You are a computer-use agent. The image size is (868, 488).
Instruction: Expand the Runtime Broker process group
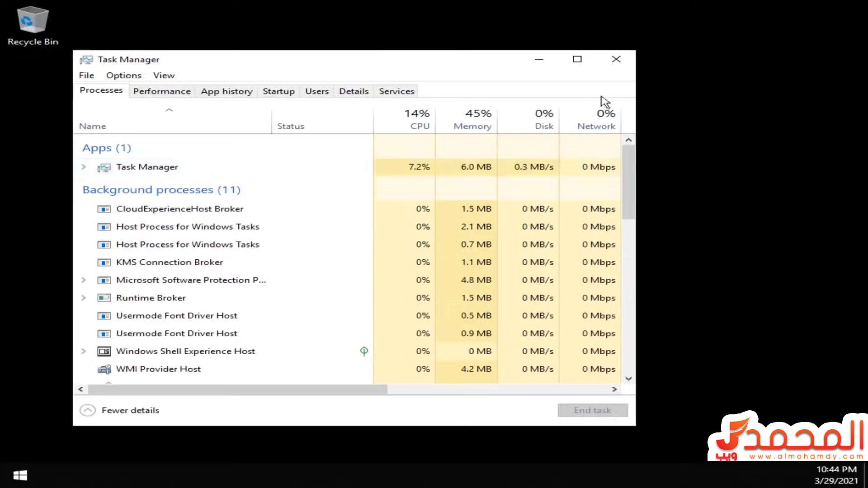pyautogui.click(x=84, y=298)
